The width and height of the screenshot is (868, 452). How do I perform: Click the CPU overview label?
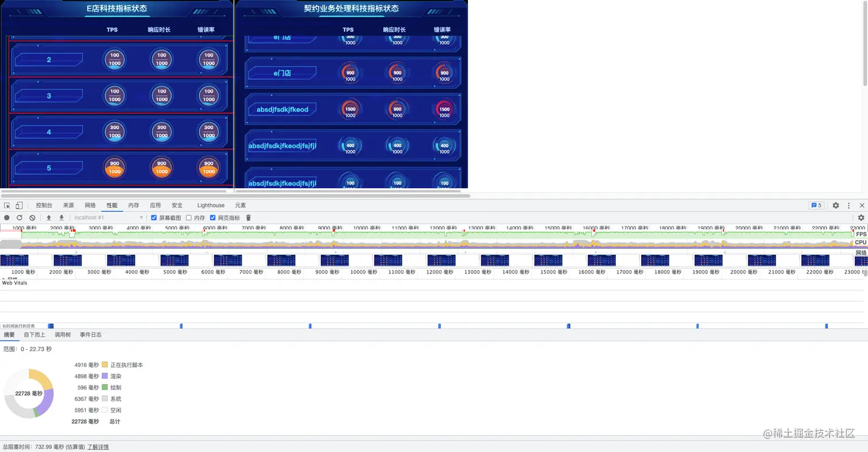coord(861,243)
